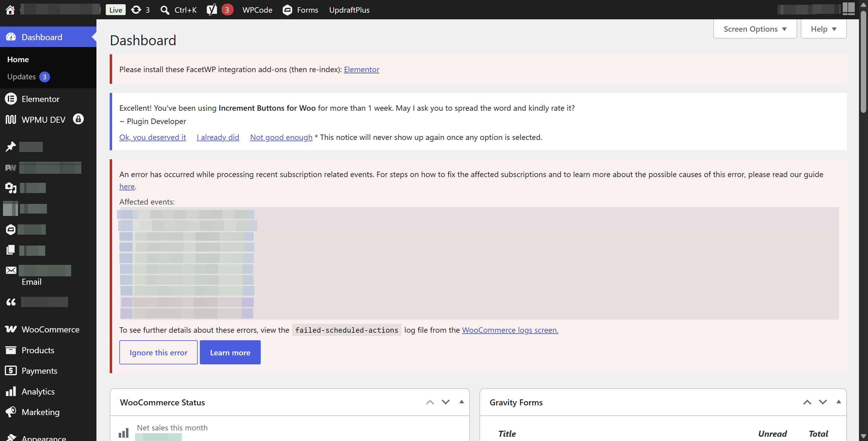The image size is (868, 441).
Task: Open the WooCommerce logs screen link
Action: coord(510,330)
